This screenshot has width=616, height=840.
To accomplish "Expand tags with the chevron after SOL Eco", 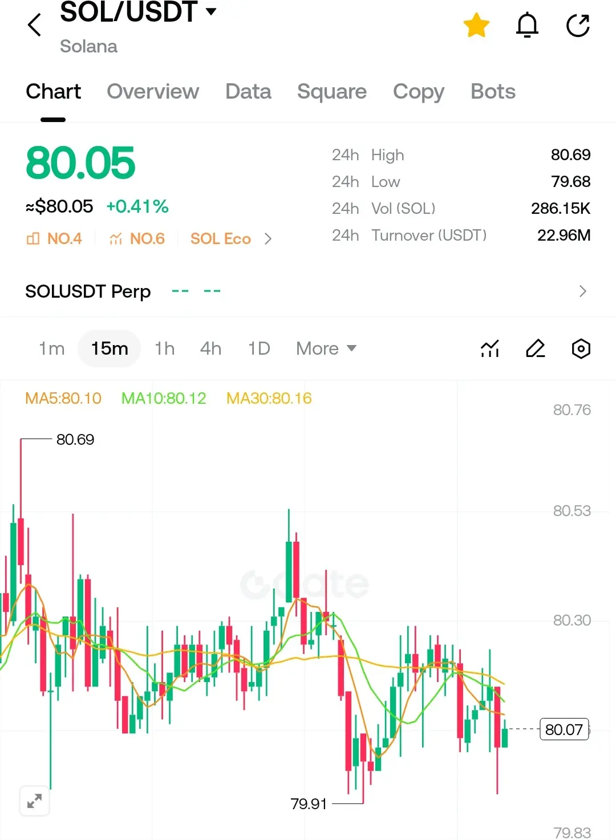I will point(268,238).
